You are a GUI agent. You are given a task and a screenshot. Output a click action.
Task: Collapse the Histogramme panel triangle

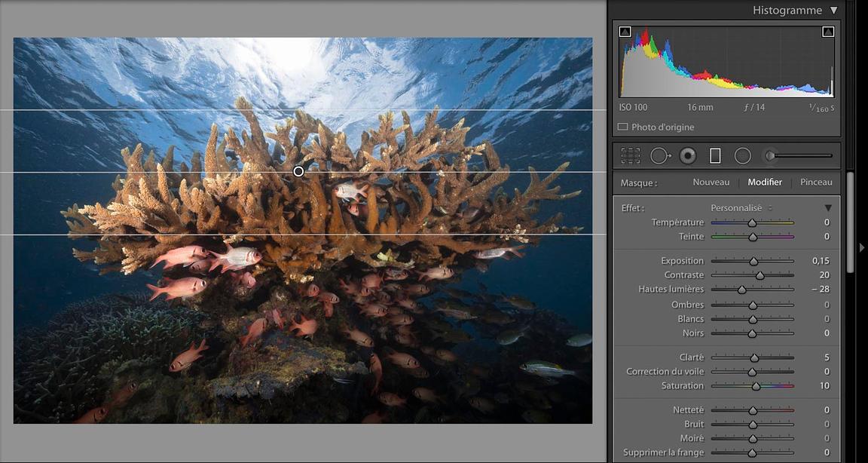(x=833, y=11)
